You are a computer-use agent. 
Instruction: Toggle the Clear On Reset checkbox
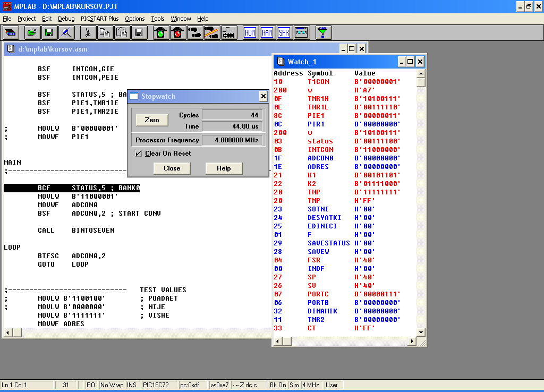click(x=139, y=154)
